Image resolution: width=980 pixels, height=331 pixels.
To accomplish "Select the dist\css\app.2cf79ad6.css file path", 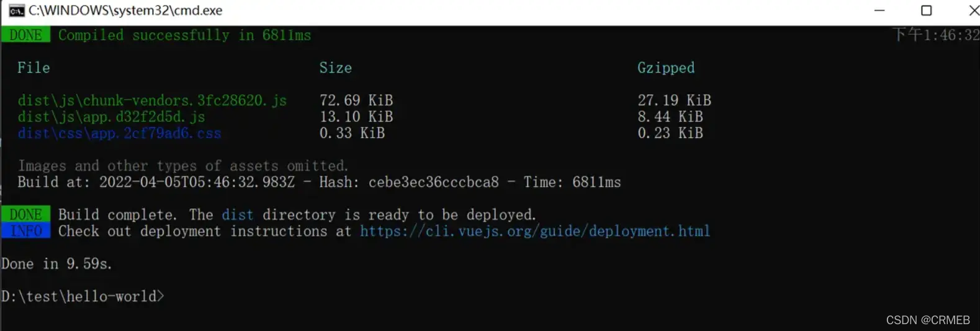I will (119, 133).
